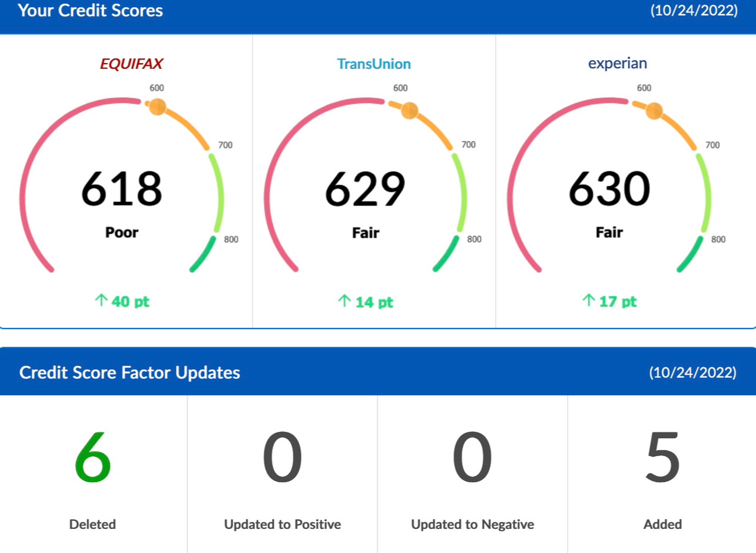
Task: Click the up arrow beside 17 pt
Action: (588, 301)
